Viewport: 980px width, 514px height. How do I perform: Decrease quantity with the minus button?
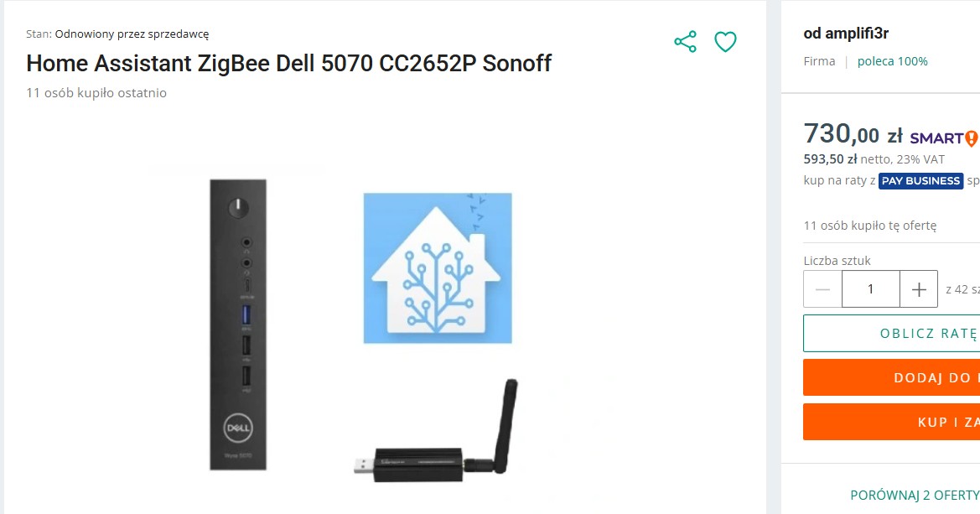822,289
